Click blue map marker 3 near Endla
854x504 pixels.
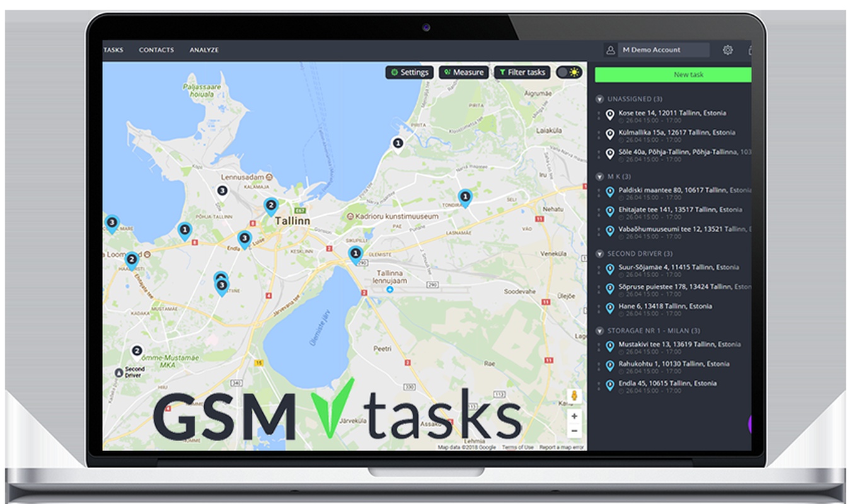point(245,239)
